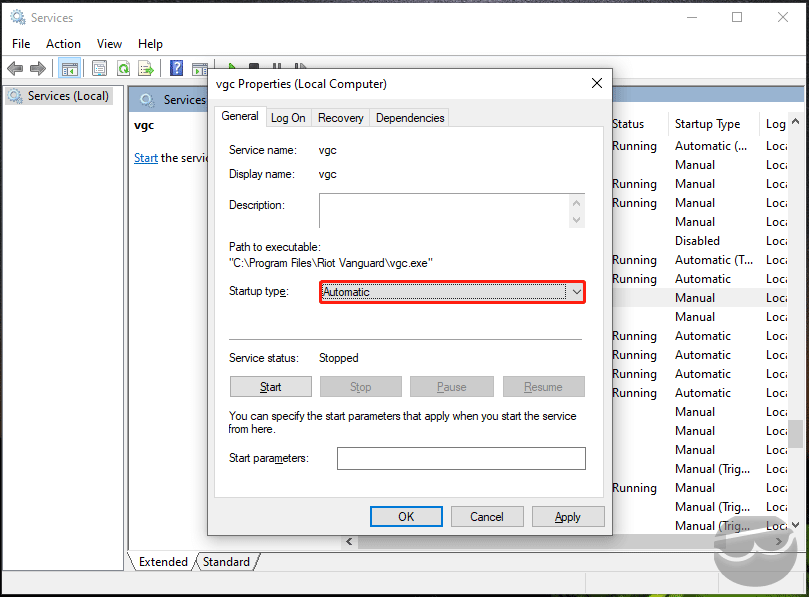This screenshot has width=809, height=597.
Task: Click the Automatic (T... startup type cell
Action: [714, 260]
